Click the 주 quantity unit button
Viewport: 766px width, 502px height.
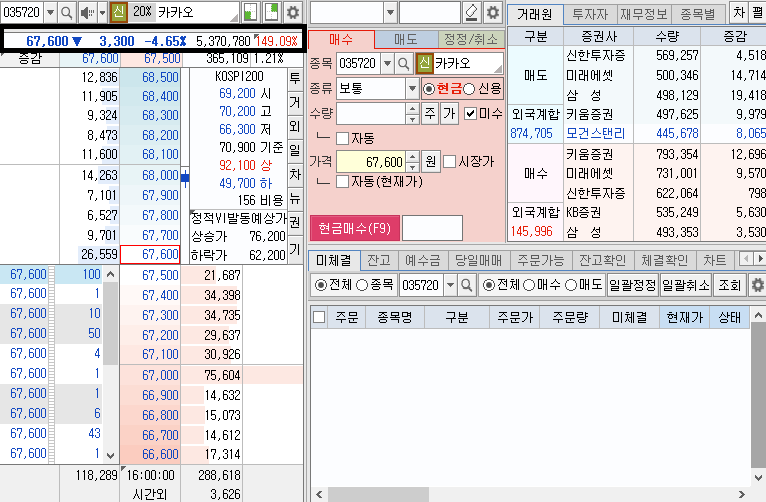coord(430,114)
